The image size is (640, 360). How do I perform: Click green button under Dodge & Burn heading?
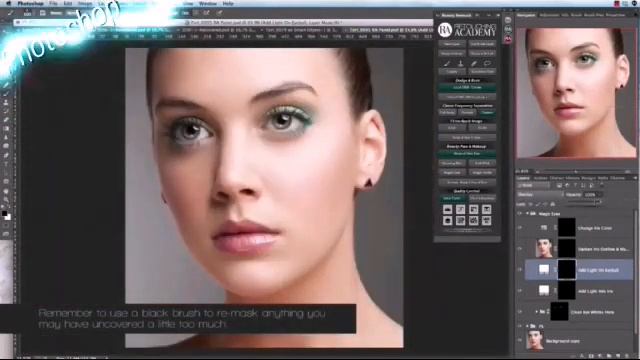[467, 87]
